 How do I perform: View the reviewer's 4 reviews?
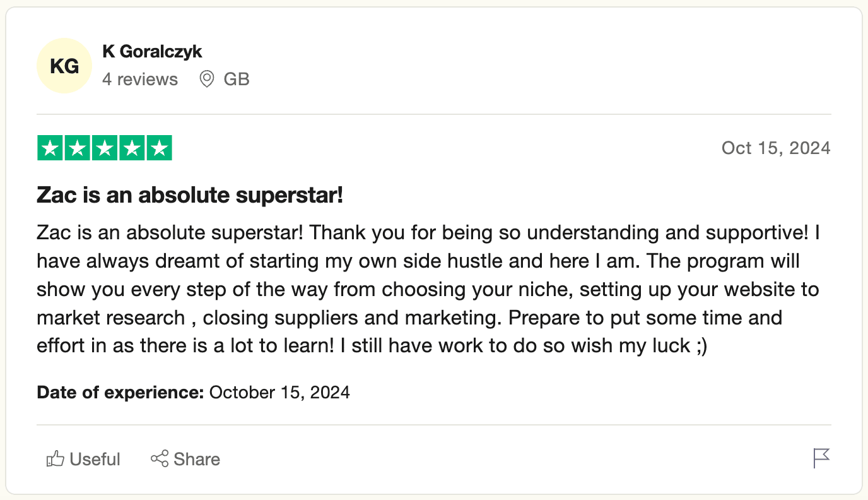140,80
